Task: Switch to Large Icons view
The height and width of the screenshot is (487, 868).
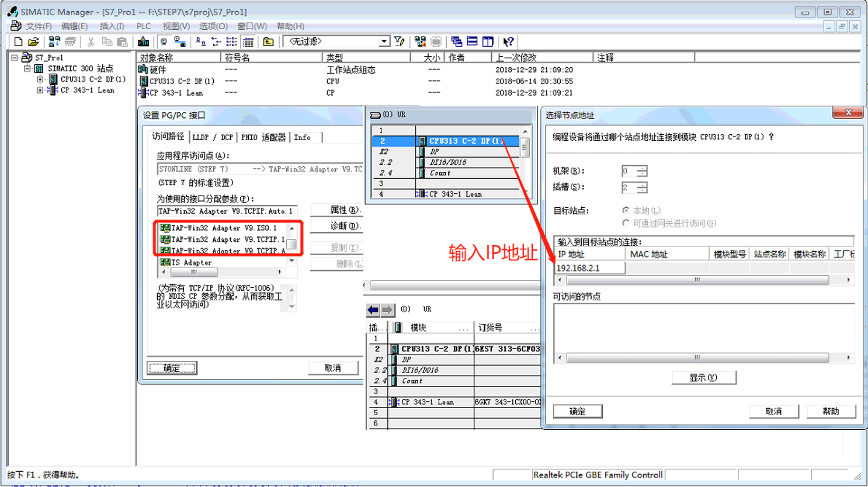Action: click(201, 41)
